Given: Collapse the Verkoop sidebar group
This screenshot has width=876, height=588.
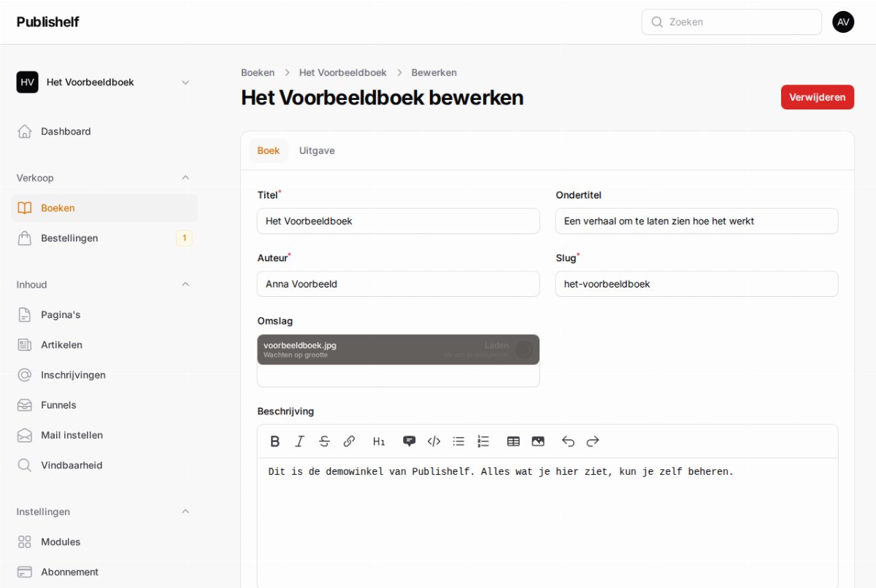Looking at the screenshot, I should [185, 177].
